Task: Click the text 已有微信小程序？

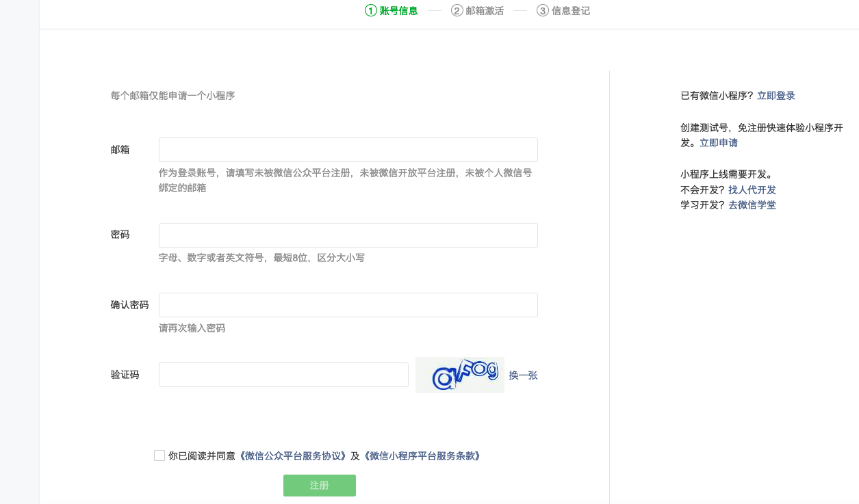Action: coord(717,96)
